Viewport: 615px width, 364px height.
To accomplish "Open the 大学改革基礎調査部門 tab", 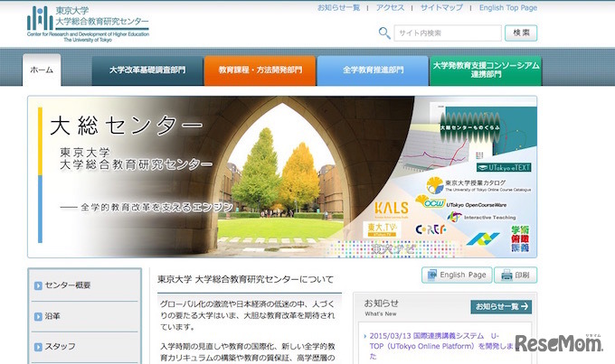I will click(x=147, y=70).
